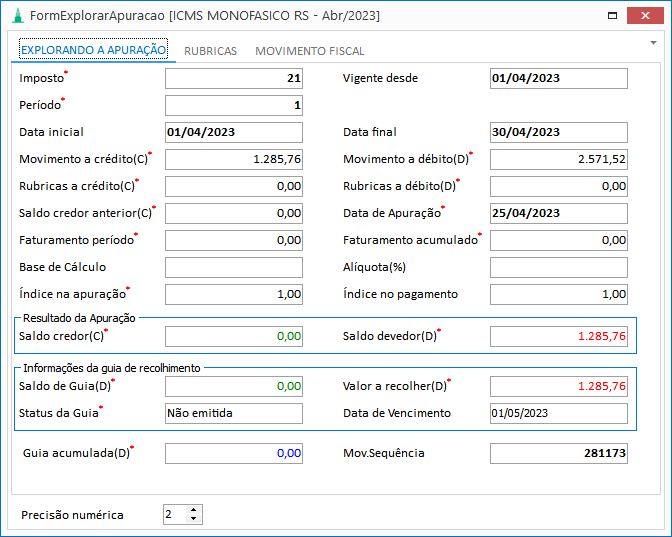Select the Vigente desde date field
The width and height of the screenshot is (672, 537).
(558, 78)
